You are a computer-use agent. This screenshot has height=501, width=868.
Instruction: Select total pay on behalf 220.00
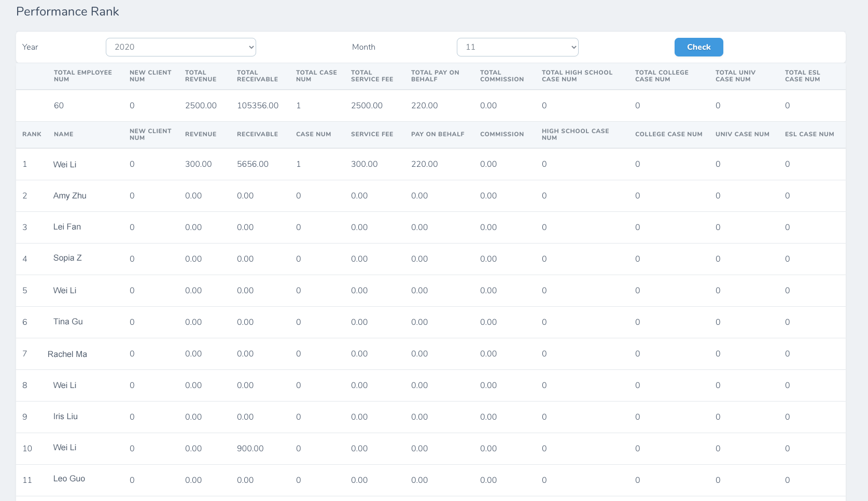(424, 106)
